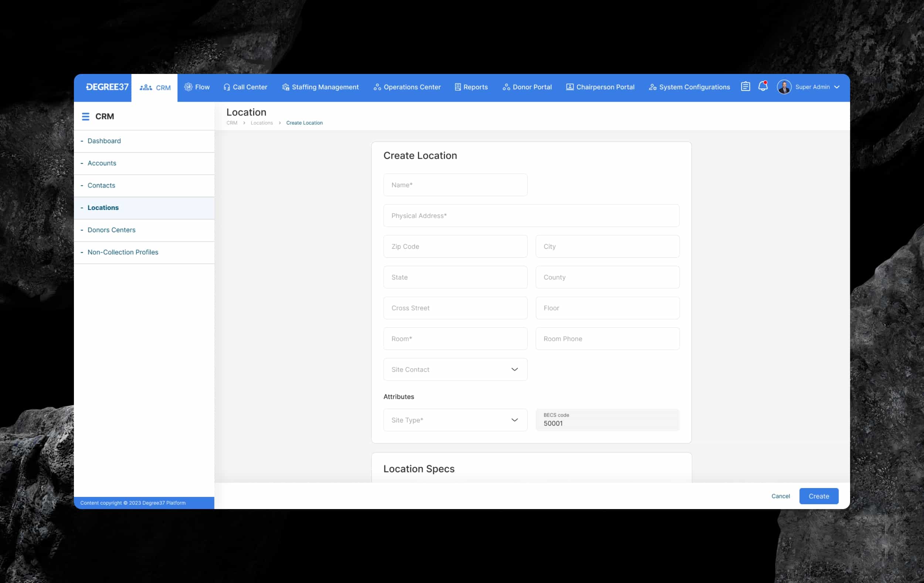Click the Staffing Management gear icon

point(285,88)
